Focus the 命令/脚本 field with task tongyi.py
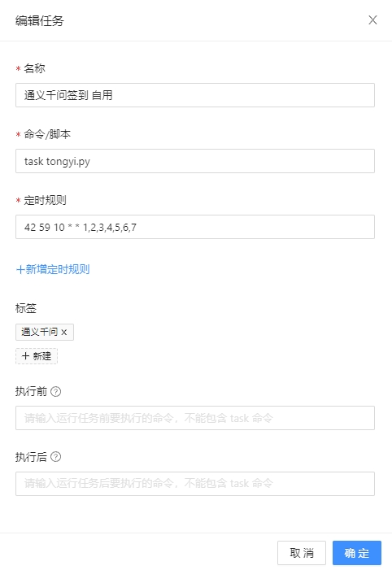Viewport: 392px width, 570px height. point(195,161)
